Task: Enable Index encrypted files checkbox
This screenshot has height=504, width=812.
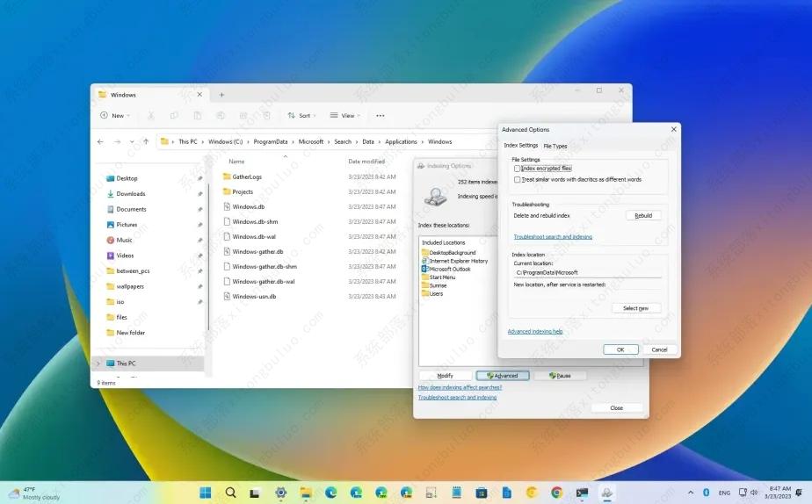Action: coord(517,169)
